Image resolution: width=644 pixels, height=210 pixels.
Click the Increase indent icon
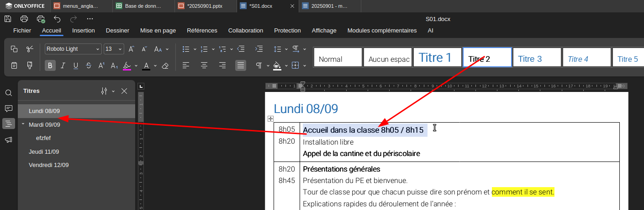click(259, 49)
